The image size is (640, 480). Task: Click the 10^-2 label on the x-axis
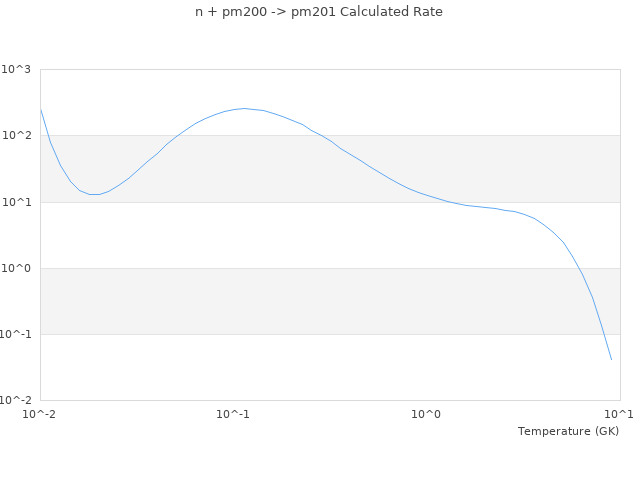40,414
